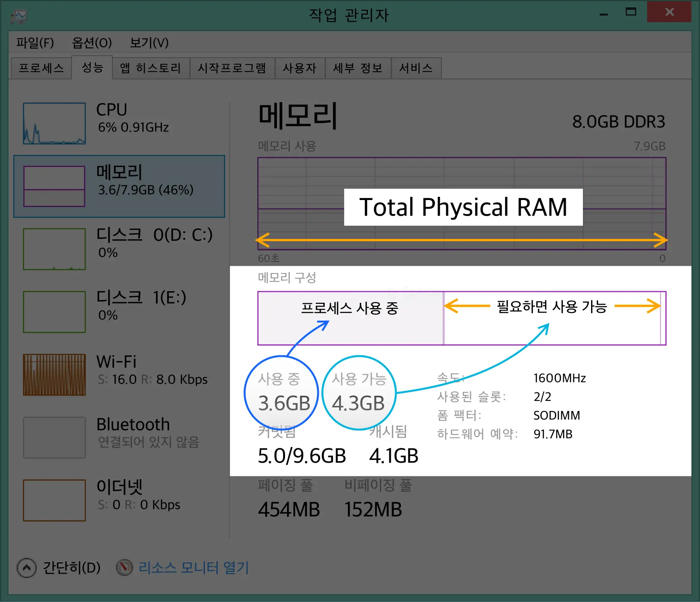Click the 152MB non-paged pool value

pos(373,510)
